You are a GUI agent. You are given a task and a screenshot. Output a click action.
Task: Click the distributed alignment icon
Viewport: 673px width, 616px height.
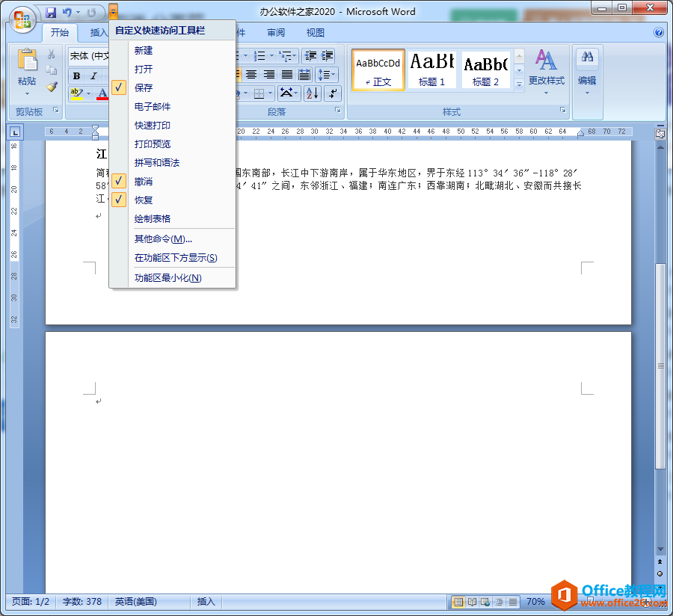click(x=304, y=75)
